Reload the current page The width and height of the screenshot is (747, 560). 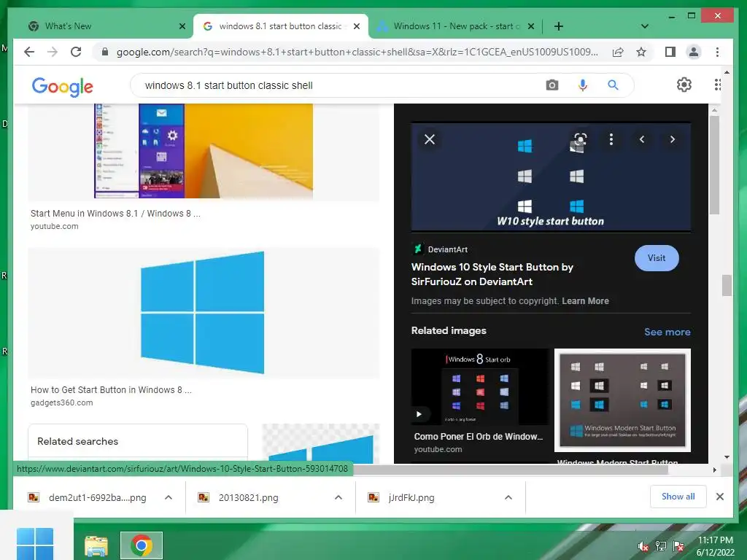coord(76,52)
